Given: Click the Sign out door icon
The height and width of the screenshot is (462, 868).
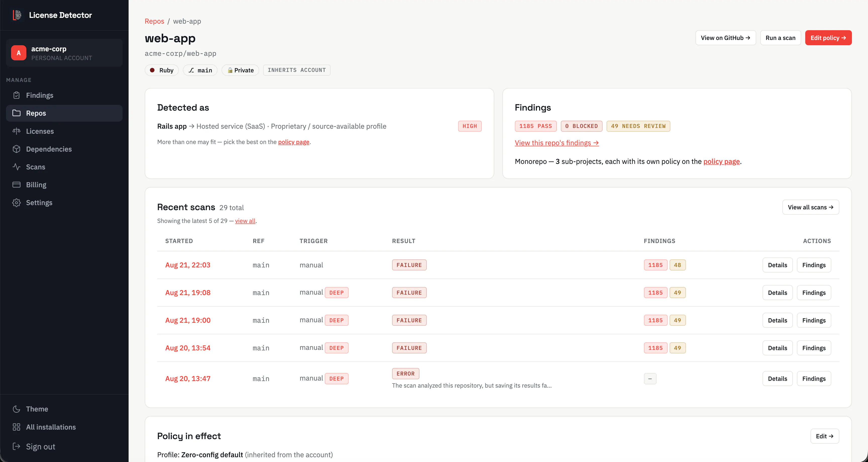Looking at the screenshot, I should (x=17, y=446).
